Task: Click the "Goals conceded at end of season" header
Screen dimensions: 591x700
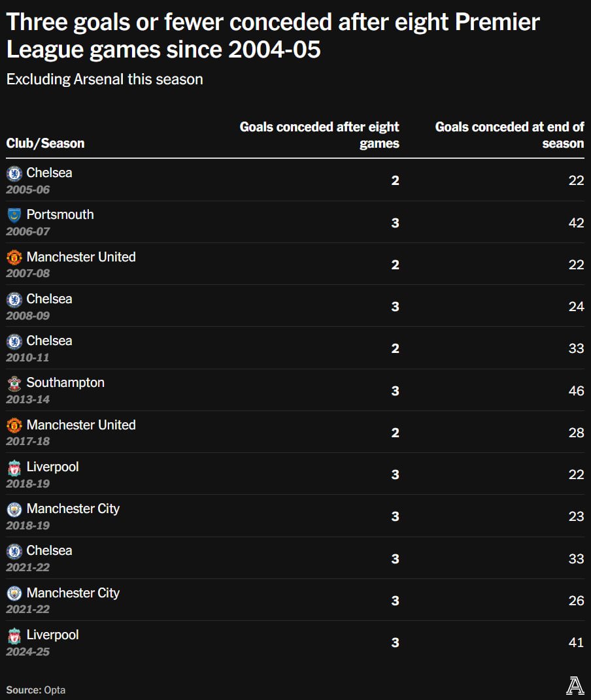Action: click(x=510, y=135)
